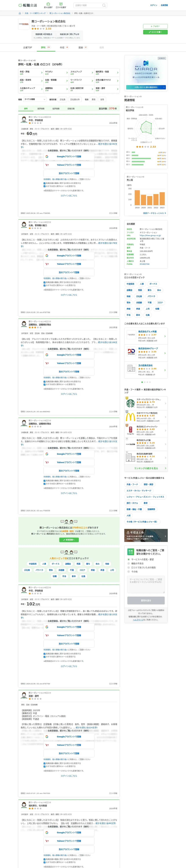Click 会員登録 link in header
This screenshot has width=186, height=868.
tap(164, 5)
